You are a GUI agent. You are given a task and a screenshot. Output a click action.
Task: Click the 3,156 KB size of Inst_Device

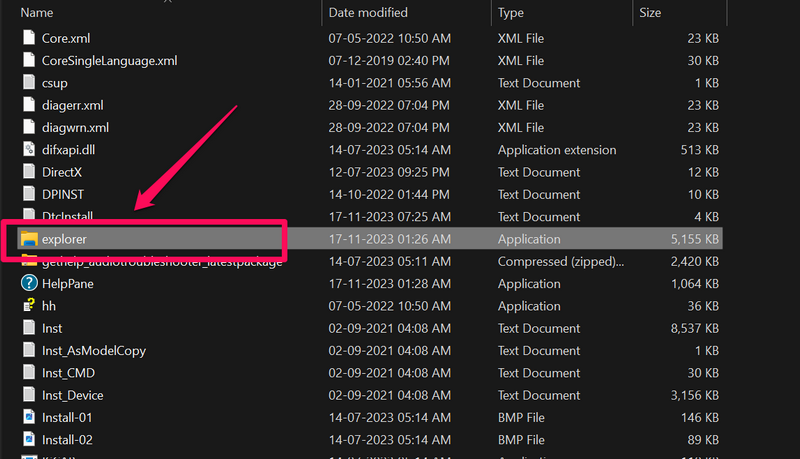[695, 396]
